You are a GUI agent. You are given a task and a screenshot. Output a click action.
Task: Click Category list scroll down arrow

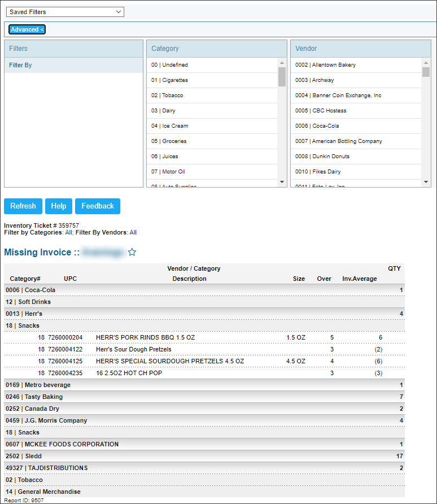[282, 182]
